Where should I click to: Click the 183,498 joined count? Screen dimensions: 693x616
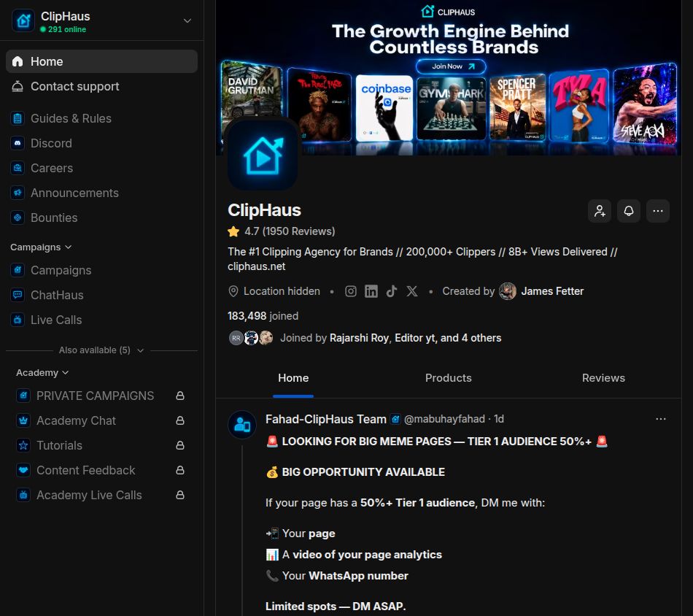point(263,316)
